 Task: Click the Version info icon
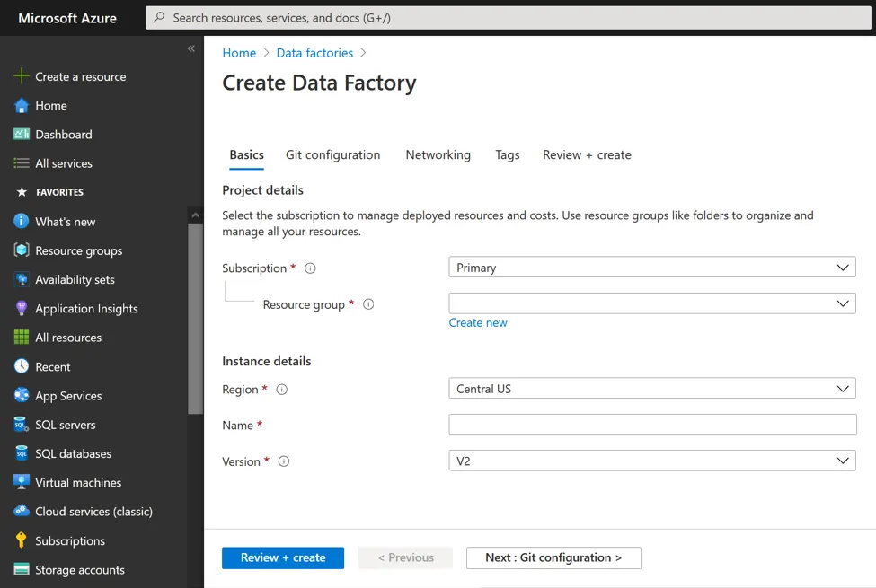pyautogui.click(x=284, y=461)
